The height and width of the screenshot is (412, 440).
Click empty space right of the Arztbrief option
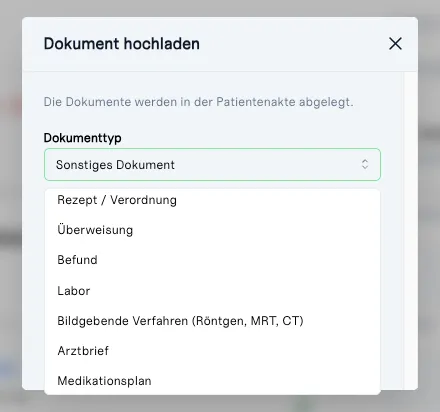[243, 351]
